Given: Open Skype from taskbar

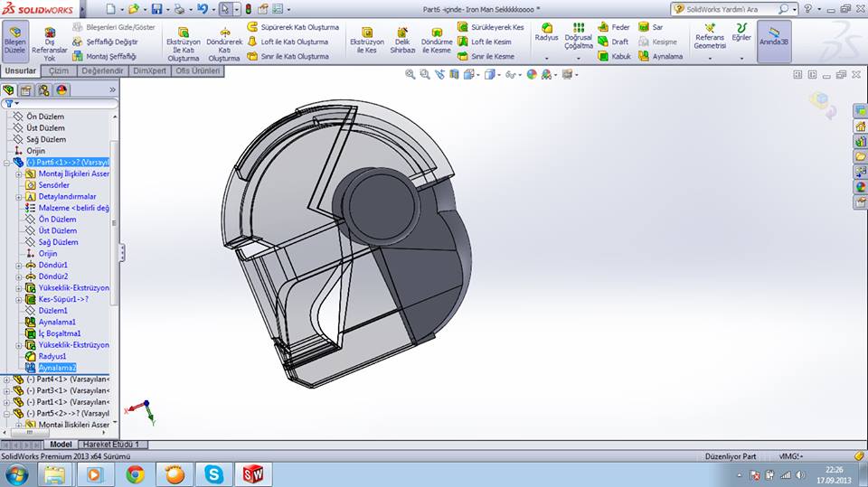Looking at the screenshot, I should (x=213, y=474).
